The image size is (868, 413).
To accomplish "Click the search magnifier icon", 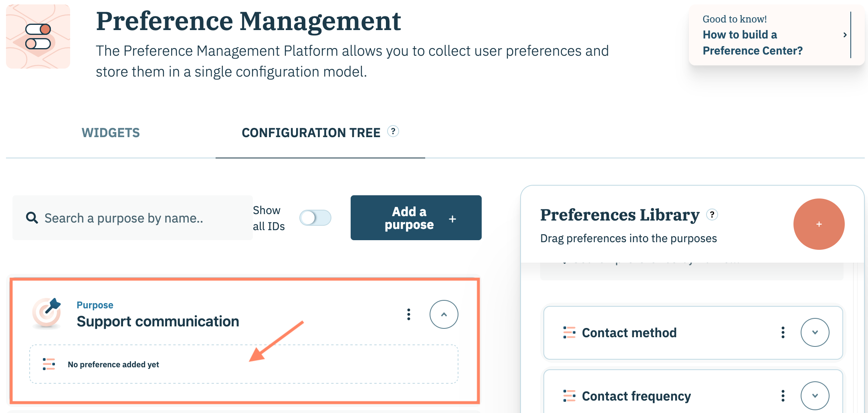I will click(32, 218).
